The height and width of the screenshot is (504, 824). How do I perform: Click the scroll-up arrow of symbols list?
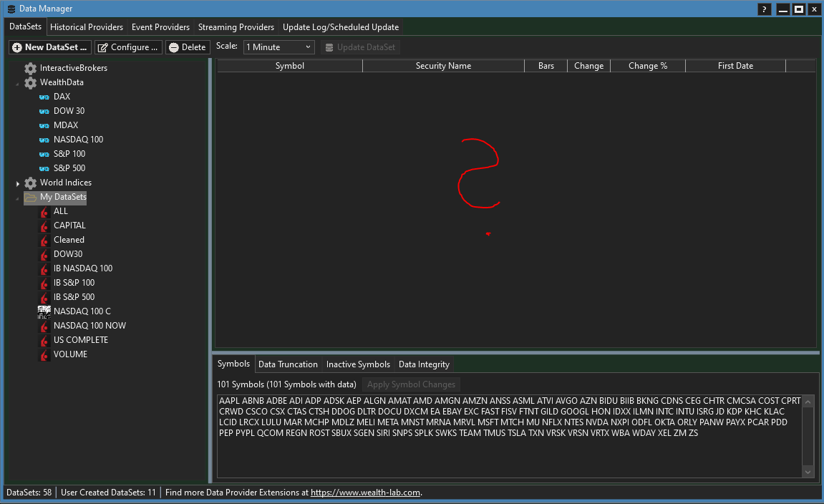[x=808, y=402]
